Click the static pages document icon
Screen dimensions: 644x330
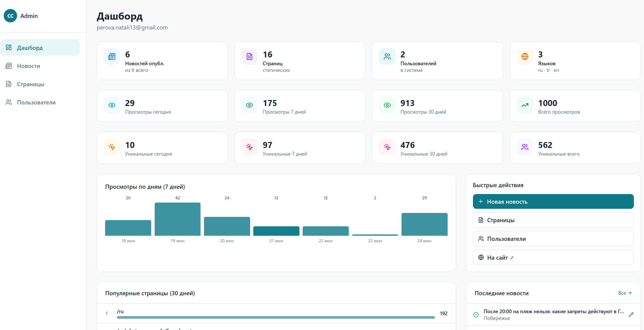coord(249,56)
